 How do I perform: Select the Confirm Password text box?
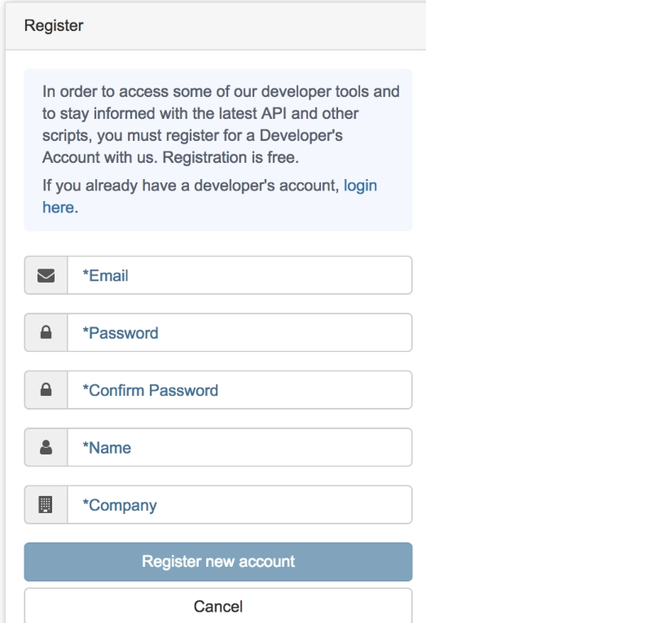tap(239, 391)
